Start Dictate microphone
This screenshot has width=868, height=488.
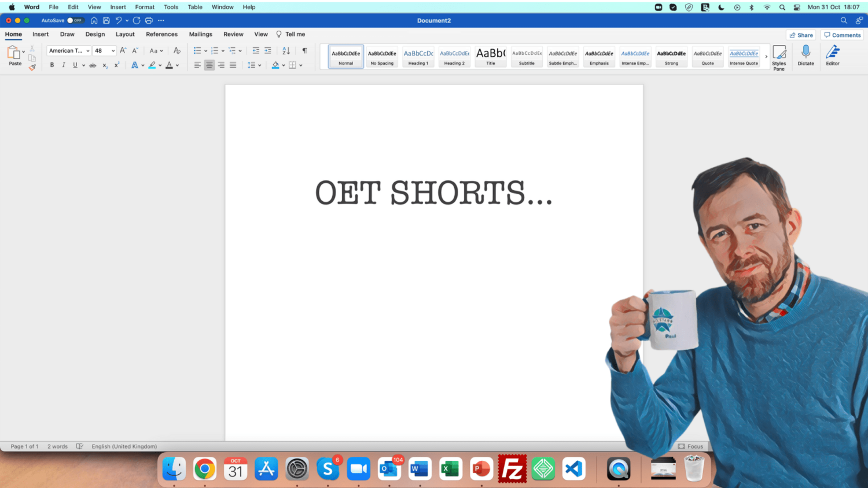tap(806, 56)
